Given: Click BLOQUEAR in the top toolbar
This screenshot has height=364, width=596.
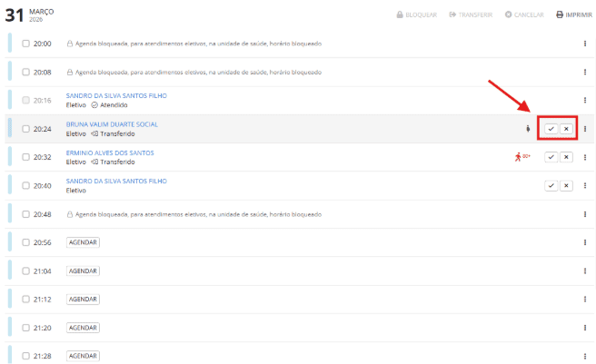Looking at the screenshot, I should 416,15.
